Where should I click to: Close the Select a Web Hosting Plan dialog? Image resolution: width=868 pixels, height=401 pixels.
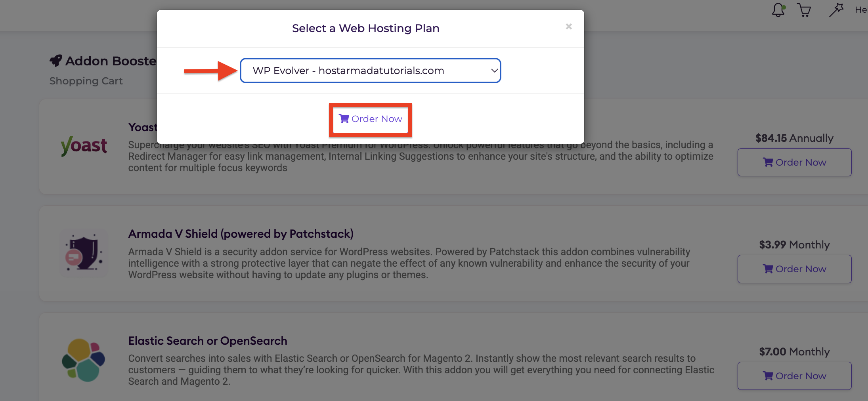tap(569, 27)
